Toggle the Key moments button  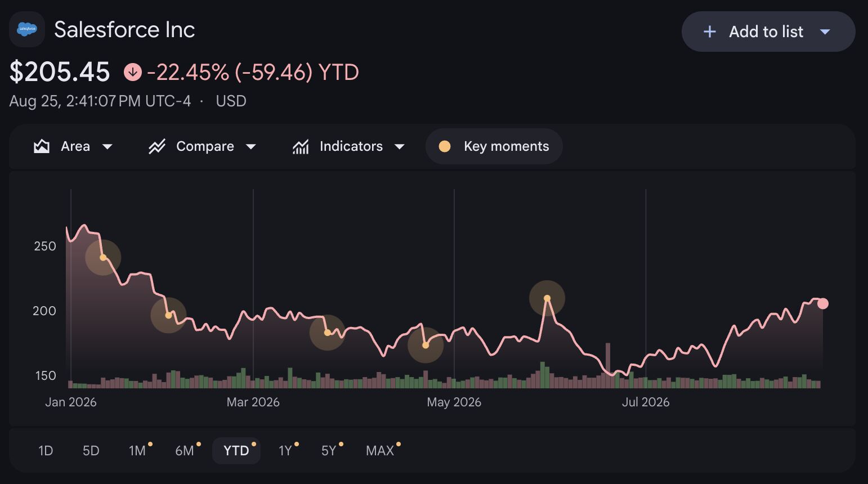tap(494, 146)
